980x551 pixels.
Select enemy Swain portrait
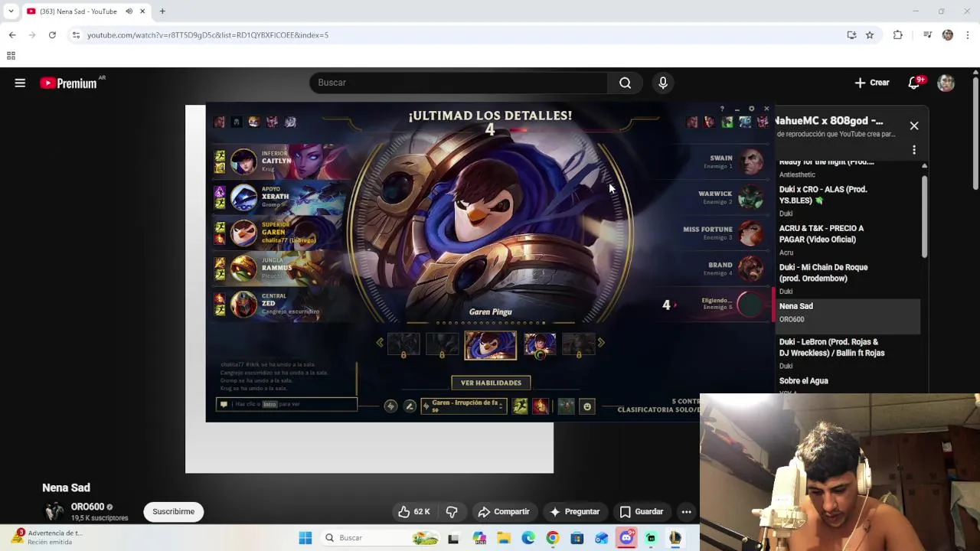751,161
